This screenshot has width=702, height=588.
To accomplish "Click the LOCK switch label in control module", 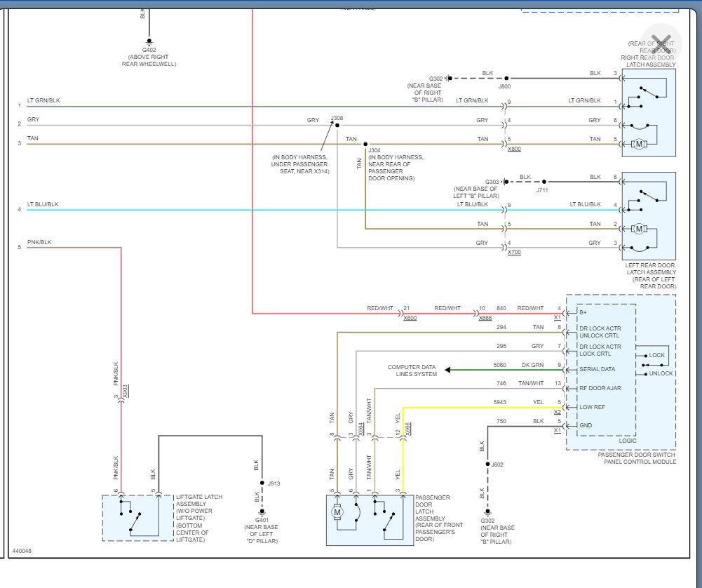I will [x=656, y=355].
